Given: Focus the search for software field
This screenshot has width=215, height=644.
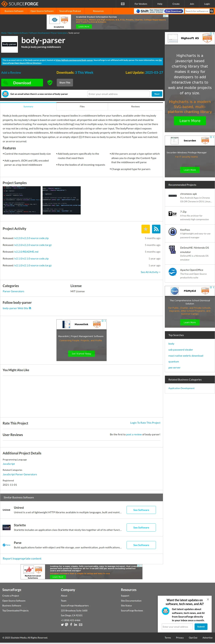Looking at the screenshot, I should pyautogui.click(x=197, y=11).
